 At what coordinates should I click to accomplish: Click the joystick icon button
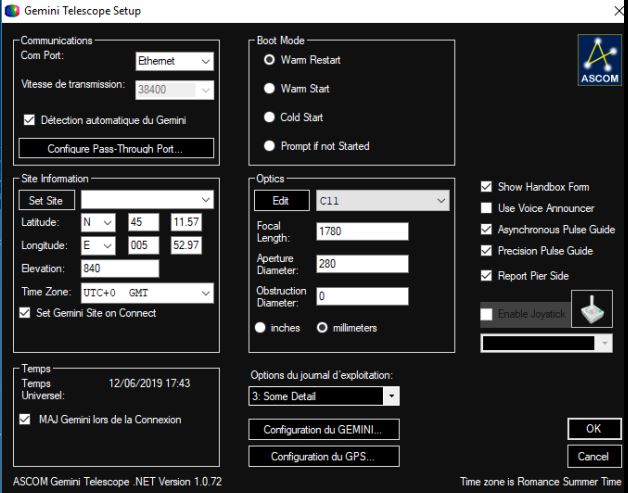point(590,312)
